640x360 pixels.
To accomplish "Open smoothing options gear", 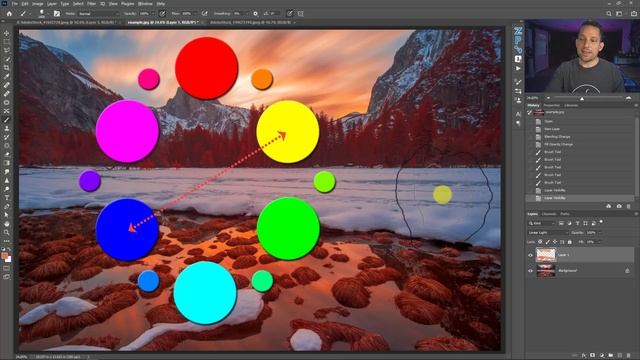I will tap(256, 13).
